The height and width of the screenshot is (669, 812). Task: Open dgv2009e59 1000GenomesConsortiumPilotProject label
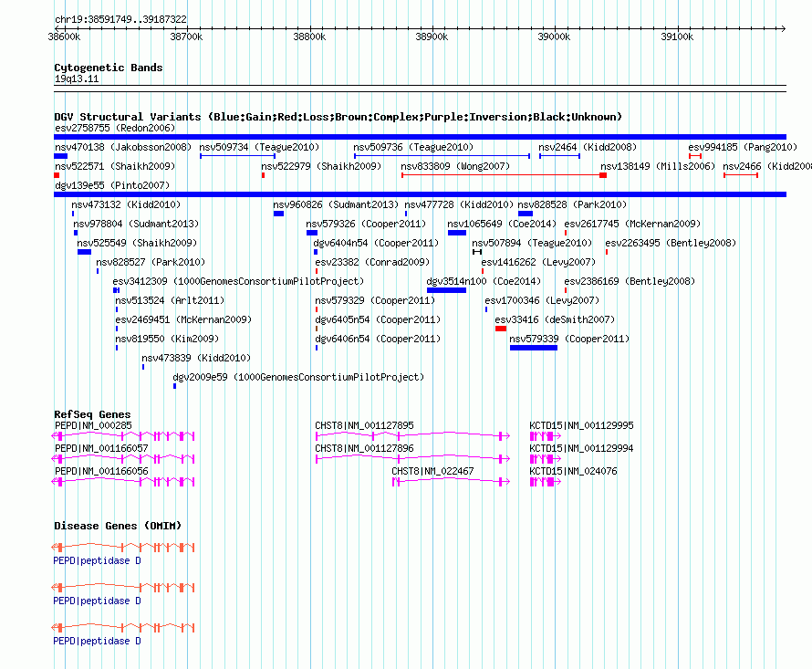[298, 377]
